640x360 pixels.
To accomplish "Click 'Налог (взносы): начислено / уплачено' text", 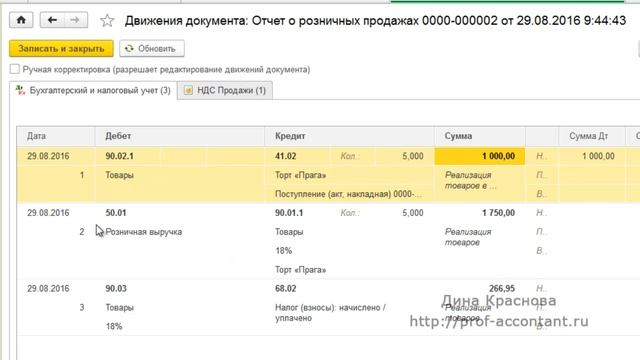I will (x=330, y=313).
